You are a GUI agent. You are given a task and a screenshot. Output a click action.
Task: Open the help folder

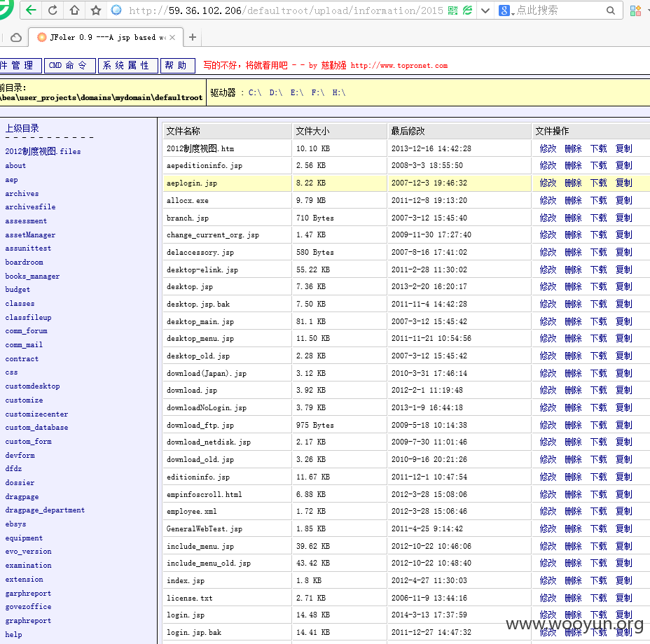13,634
